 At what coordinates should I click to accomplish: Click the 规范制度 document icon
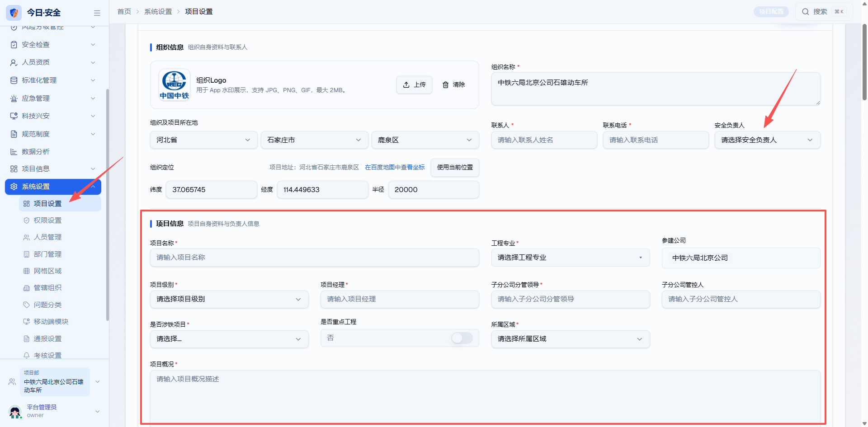14,134
